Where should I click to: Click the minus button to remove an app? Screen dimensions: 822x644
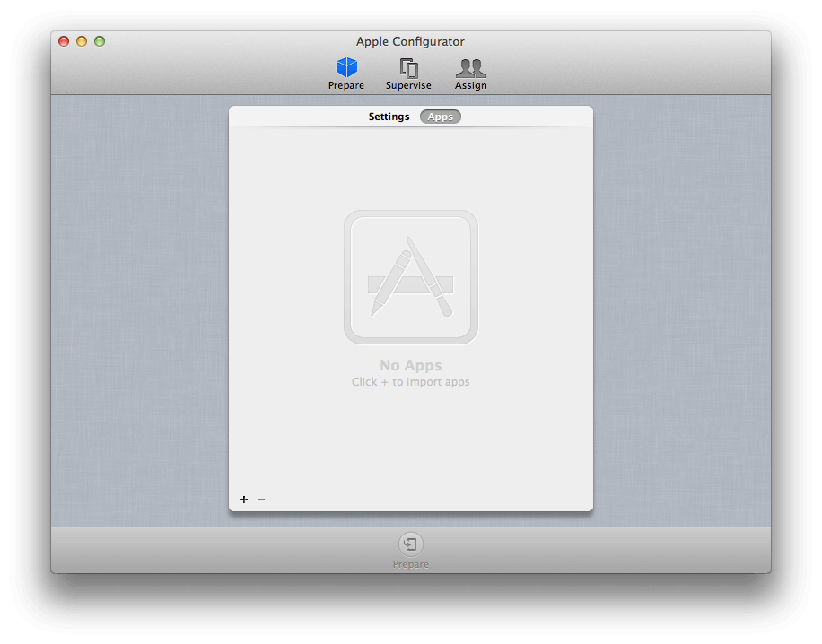(x=261, y=500)
